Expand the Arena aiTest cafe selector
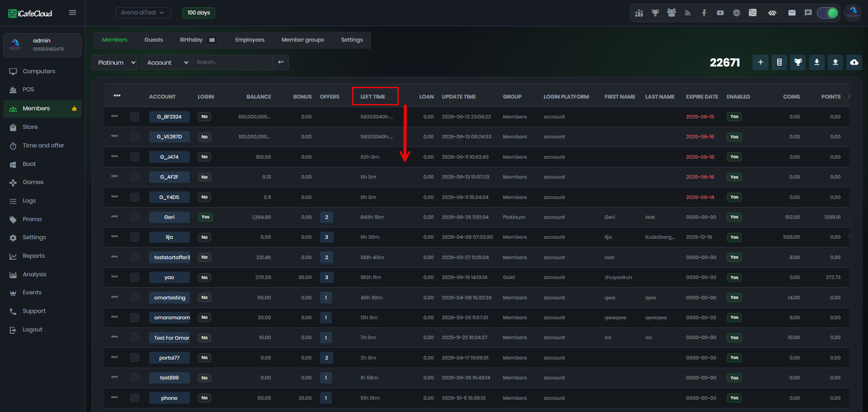This screenshot has height=412, width=868. tap(143, 13)
